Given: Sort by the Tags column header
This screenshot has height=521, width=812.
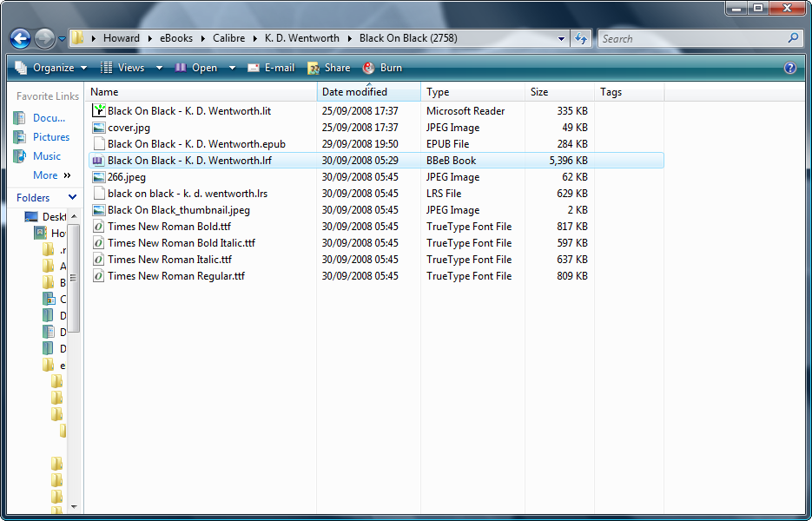Looking at the screenshot, I should click(630, 92).
